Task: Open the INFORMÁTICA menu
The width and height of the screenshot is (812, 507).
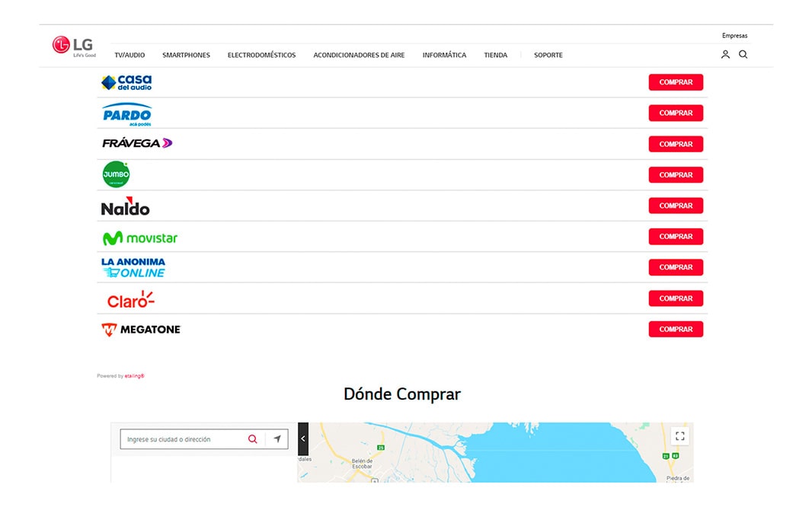Action: pos(444,55)
